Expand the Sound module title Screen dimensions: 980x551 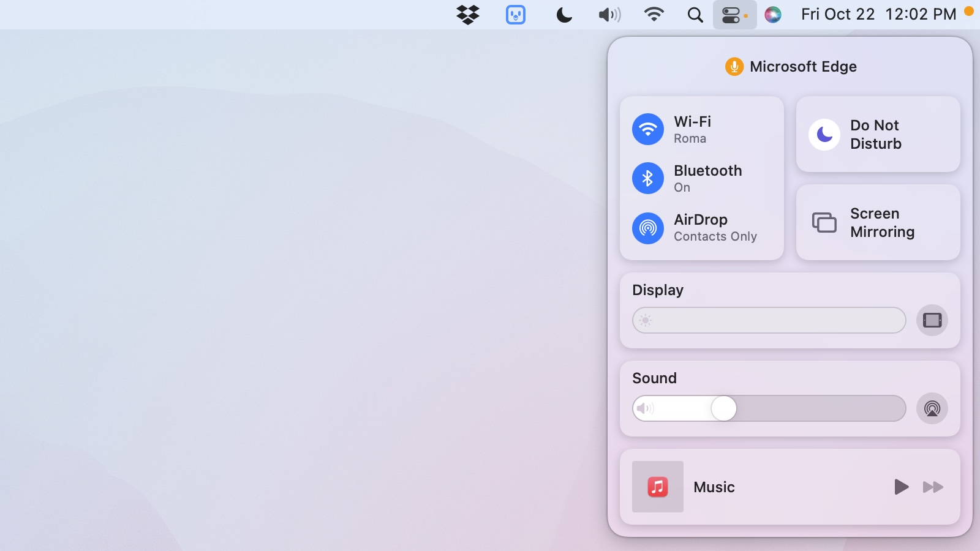(654, 378)
